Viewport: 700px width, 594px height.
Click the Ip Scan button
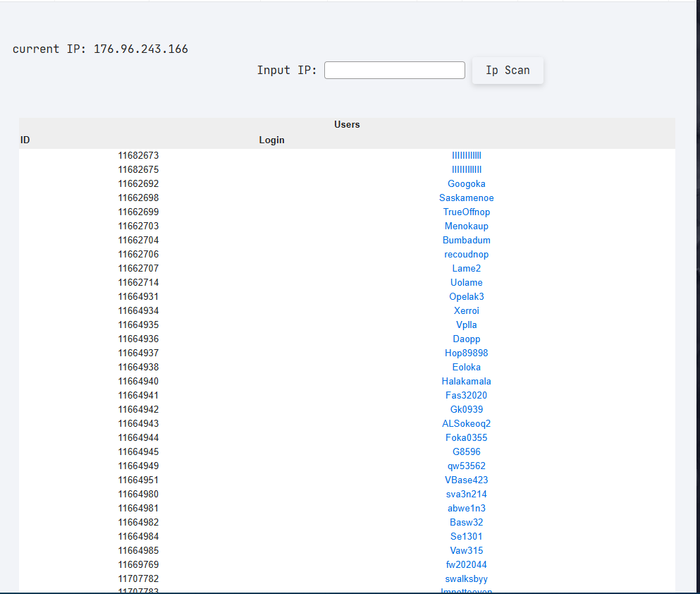(x=508, y=70)
